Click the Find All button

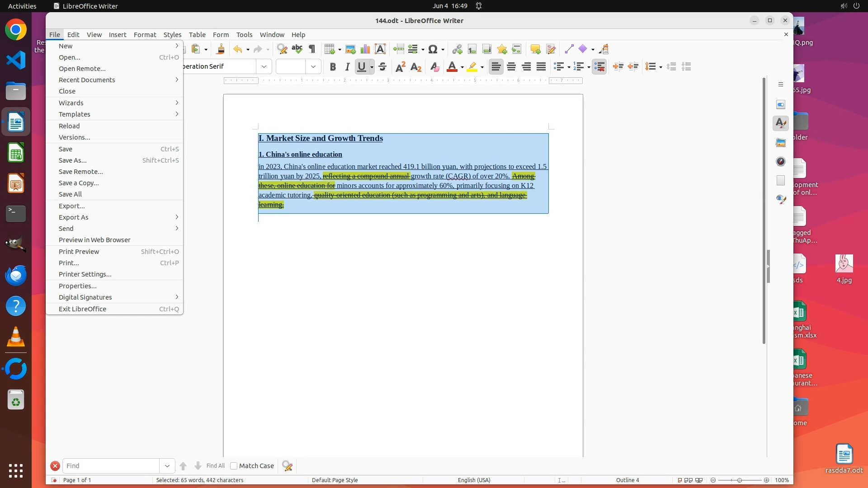[x=215, y=466]
